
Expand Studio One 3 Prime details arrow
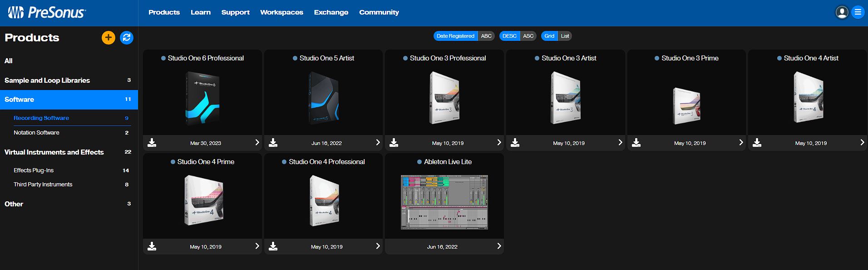741,142
